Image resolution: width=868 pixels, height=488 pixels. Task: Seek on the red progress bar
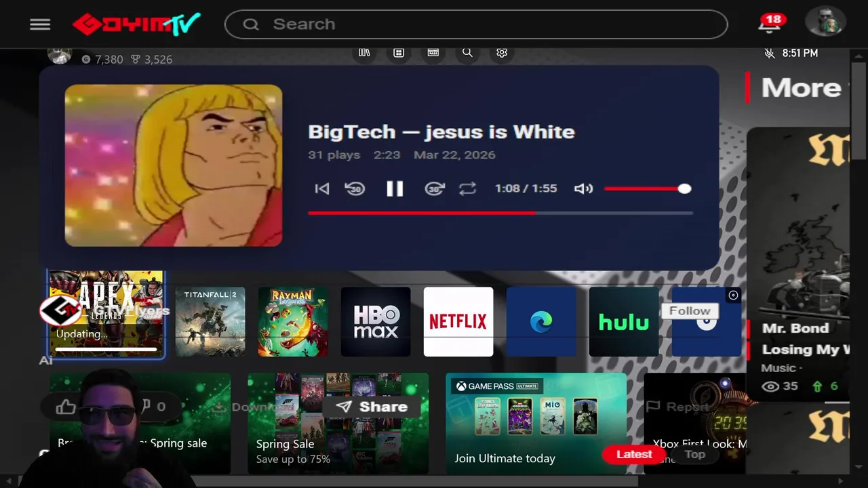500,213
